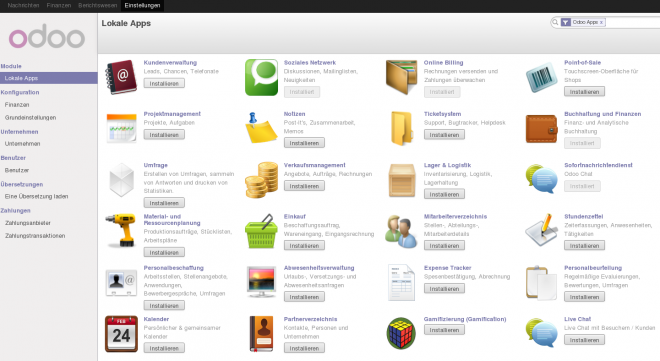The height and width of the screenshot is (361, 660).
Task: Open the Kalender date icon showing 24
Action: 121,334
